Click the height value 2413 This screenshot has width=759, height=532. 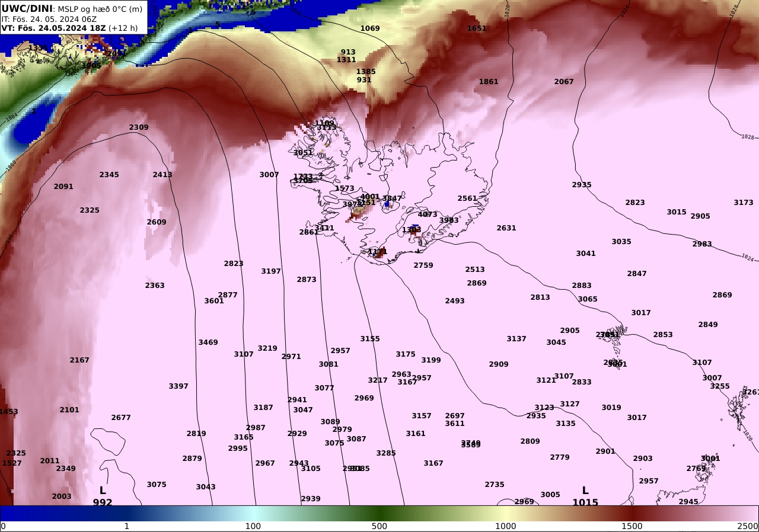click(x=162, y=175)
